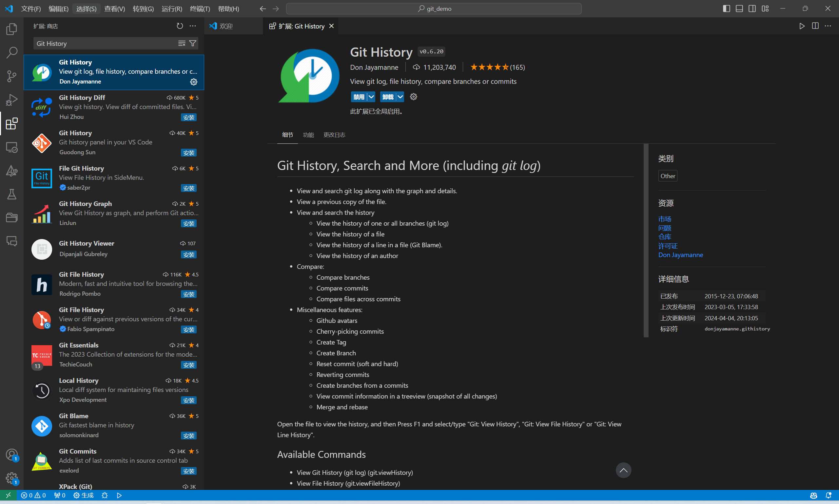The image size is (839, 504).
Task: Expand the 卸载 button dropdown arrow
Action: pyautogui.click(x=400, y=97)
